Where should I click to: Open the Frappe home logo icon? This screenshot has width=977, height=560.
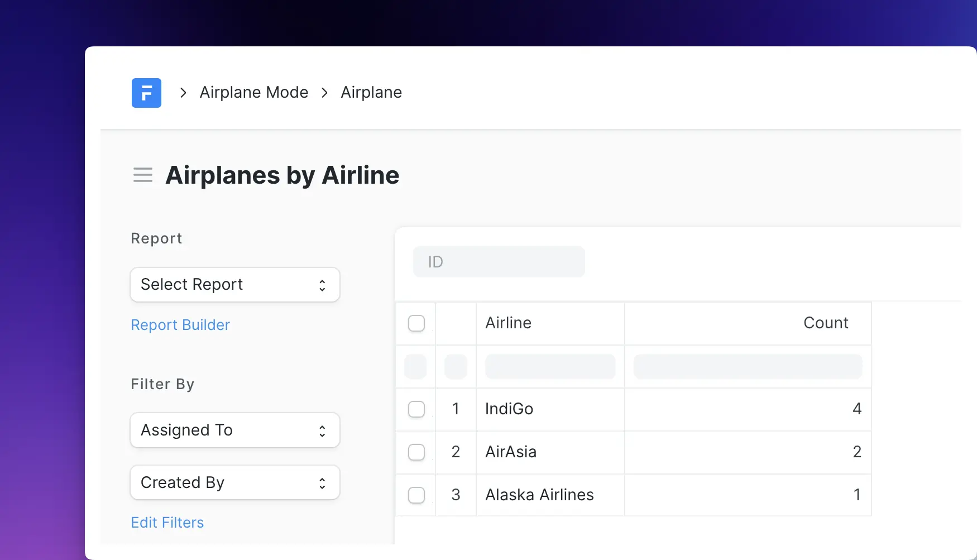[x=146, y=93]
